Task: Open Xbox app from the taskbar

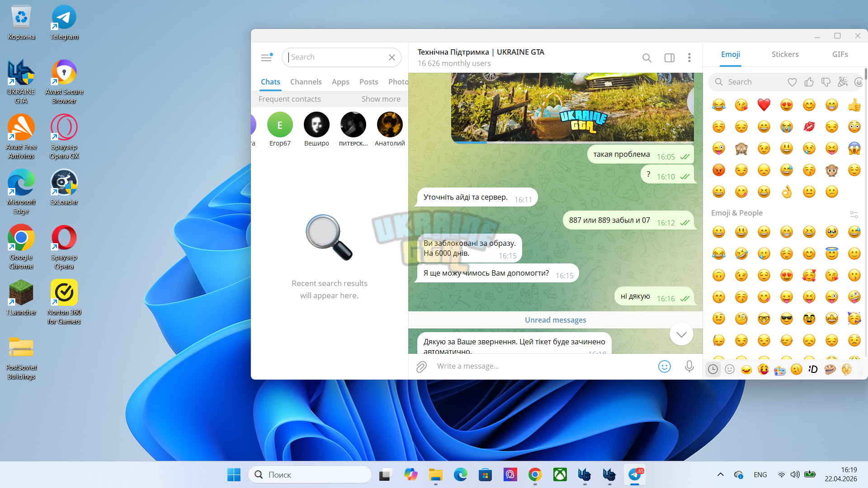Action: tap(560, 475)
